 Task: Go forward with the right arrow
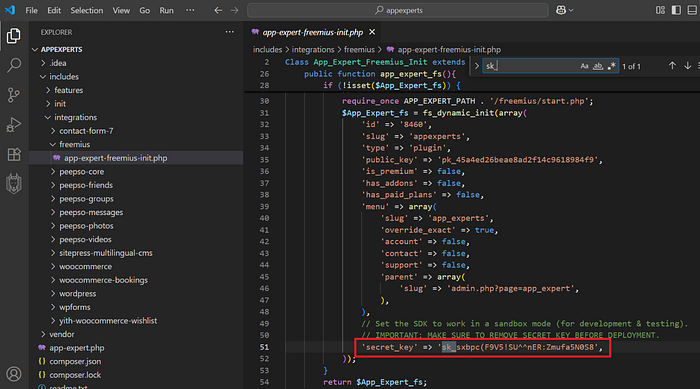pyautogui.click(x=234, y=10)
